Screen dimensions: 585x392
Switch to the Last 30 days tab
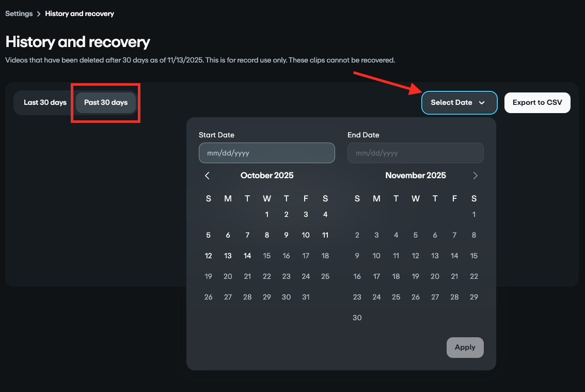45,102
